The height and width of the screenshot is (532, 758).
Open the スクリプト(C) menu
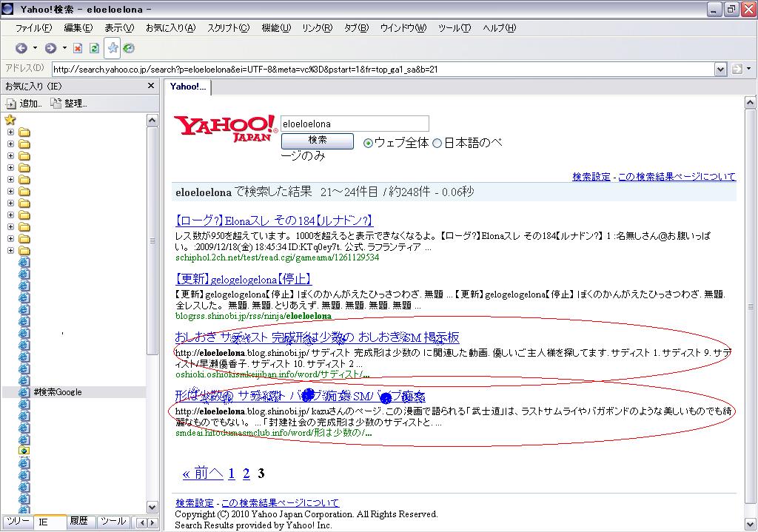pyautogui.click(x=228, y=28)
